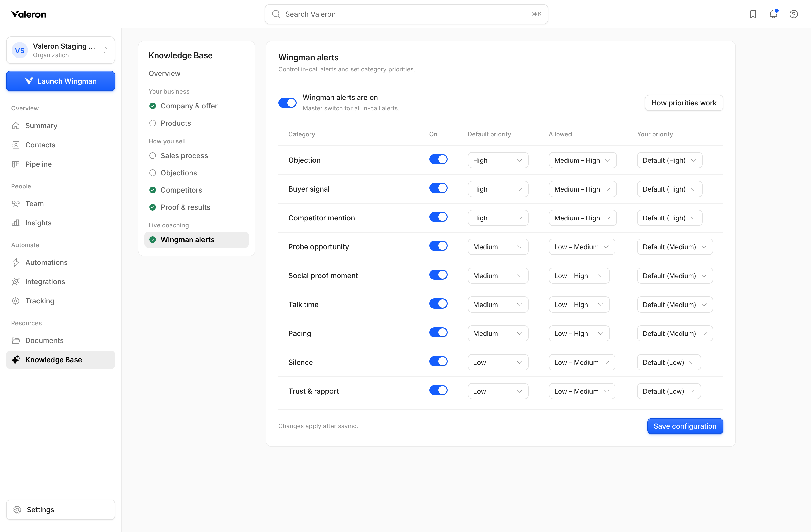Click the Valeron logo
This screenshot has width=811, height=532.
click(29, 14)
